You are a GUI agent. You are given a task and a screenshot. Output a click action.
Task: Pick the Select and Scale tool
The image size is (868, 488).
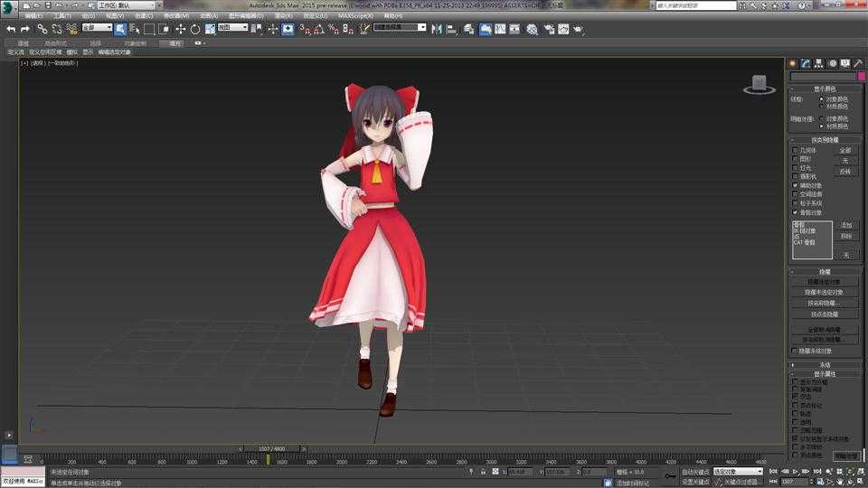click(x=210, y=29)
